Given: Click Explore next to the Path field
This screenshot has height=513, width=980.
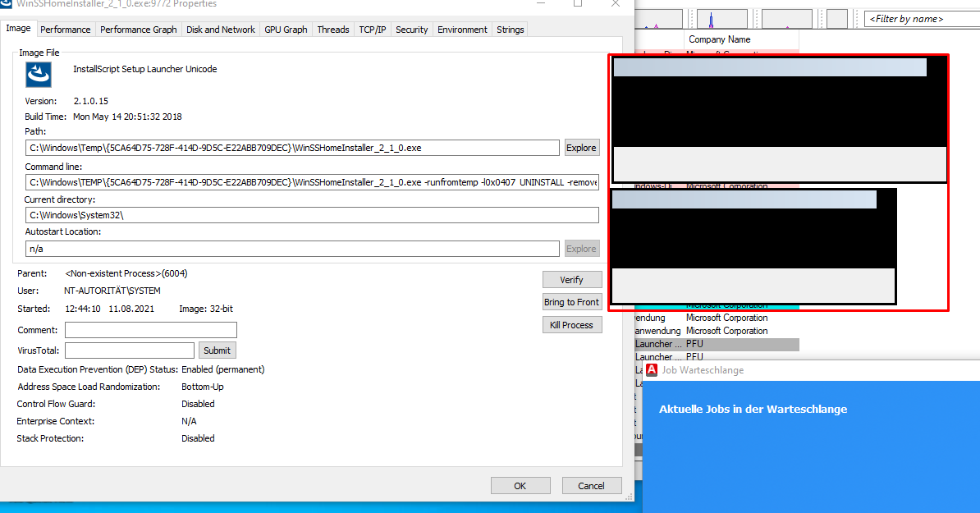Looking at the screenshot, I should pos(581,148).
